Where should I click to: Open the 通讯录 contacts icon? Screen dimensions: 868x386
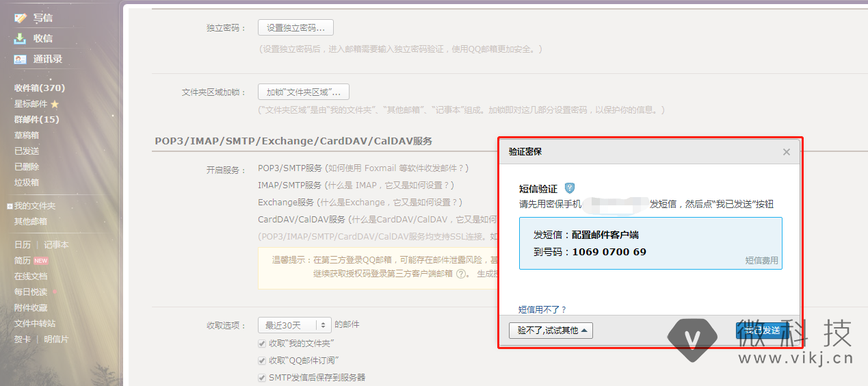[x=21, y=59]
